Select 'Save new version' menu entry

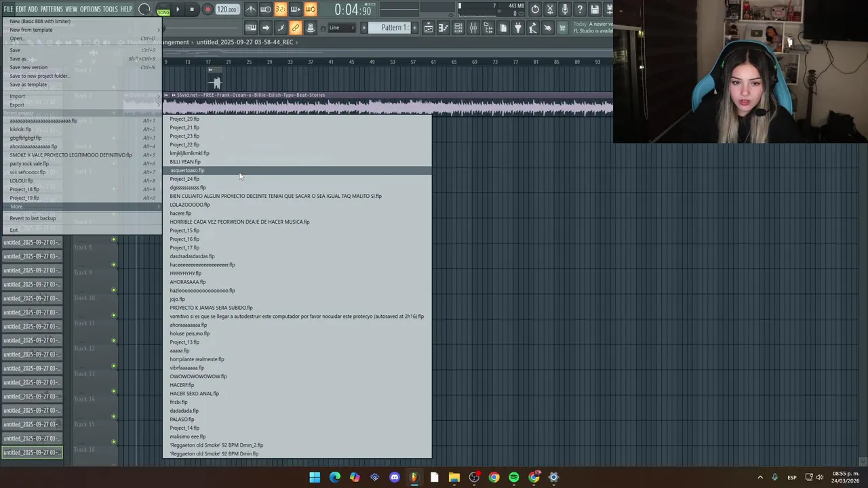click(x=81, y=67)
